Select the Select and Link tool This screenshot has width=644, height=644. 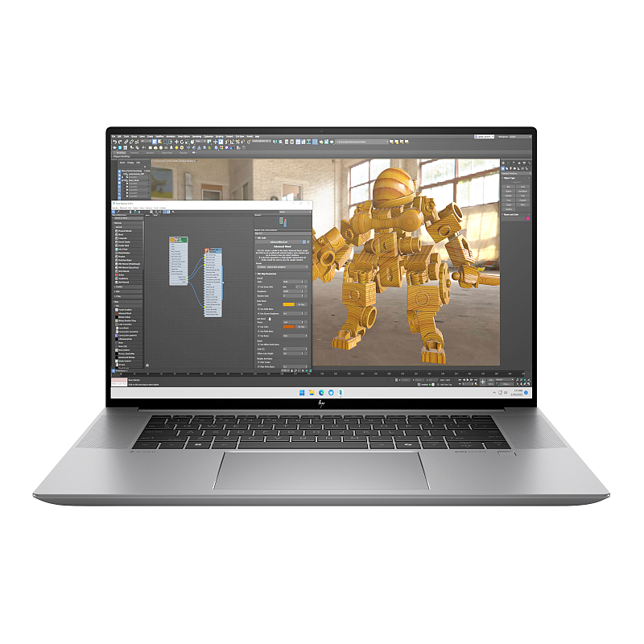(x=126, y=142)
